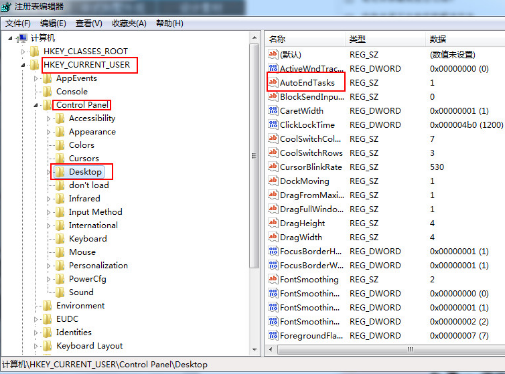The image size is (505, 374).
Task: Select the International key
Action: [93, 225]
